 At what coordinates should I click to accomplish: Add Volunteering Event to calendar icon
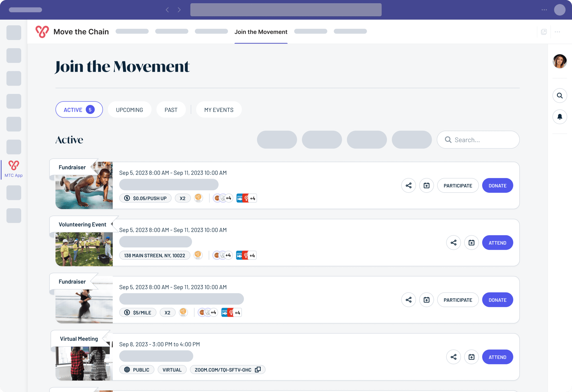click(471, 243)
